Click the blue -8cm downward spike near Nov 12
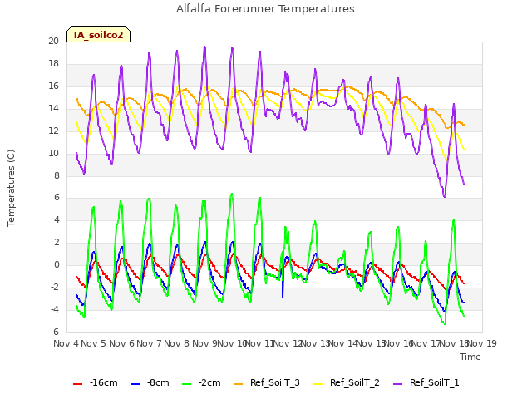The height and width of the screenshot is (399, 532). point(283,297)
